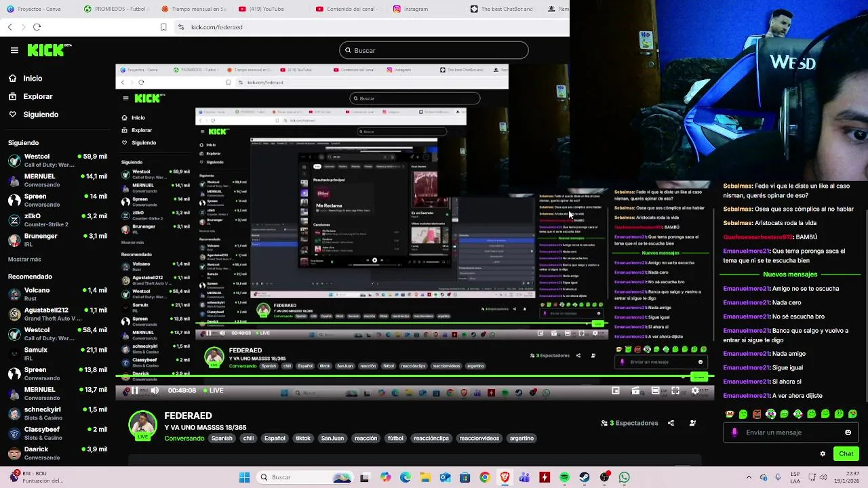The height and width of the screenshot is (488, 868).
Task: Bookmark this page using the bookmark icon
Action: pyautogui.click(x=163, y=27)
